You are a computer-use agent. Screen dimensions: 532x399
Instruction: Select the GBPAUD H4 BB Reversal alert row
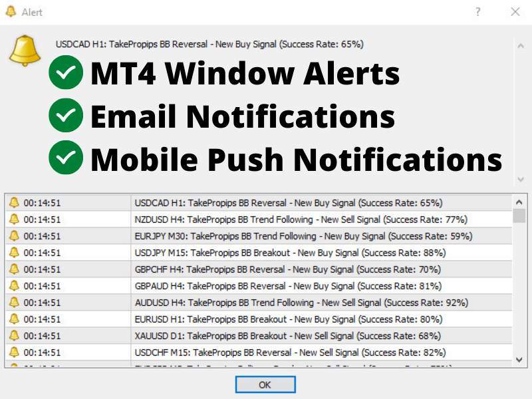coord(288,286)
